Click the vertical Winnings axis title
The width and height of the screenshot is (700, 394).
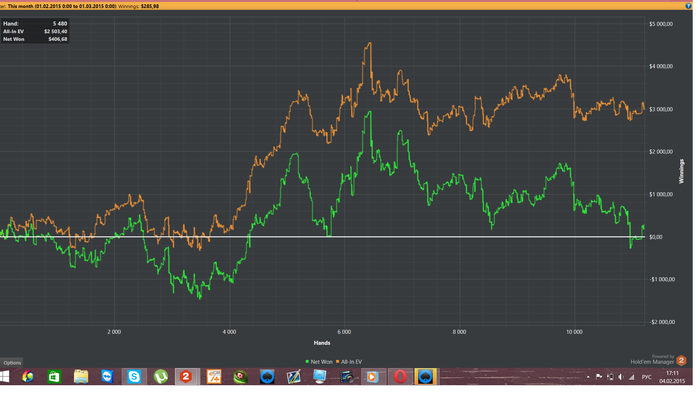(x=681, y=171)
